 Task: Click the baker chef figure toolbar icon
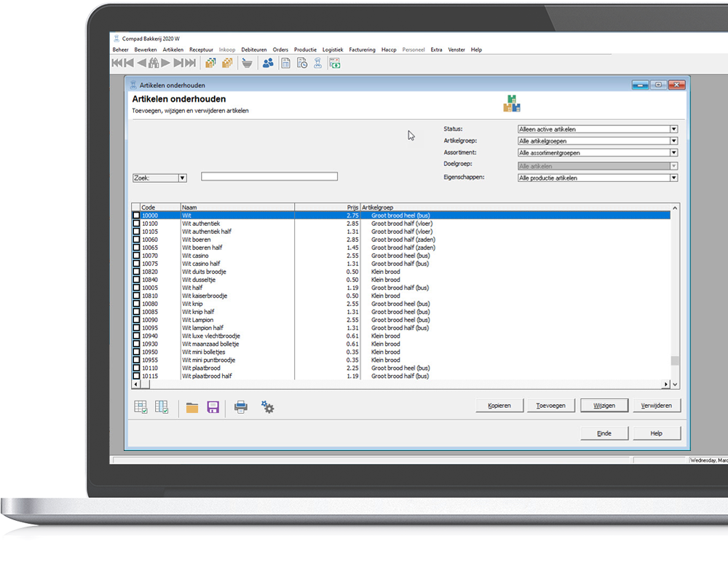click(x=318, y=63)
